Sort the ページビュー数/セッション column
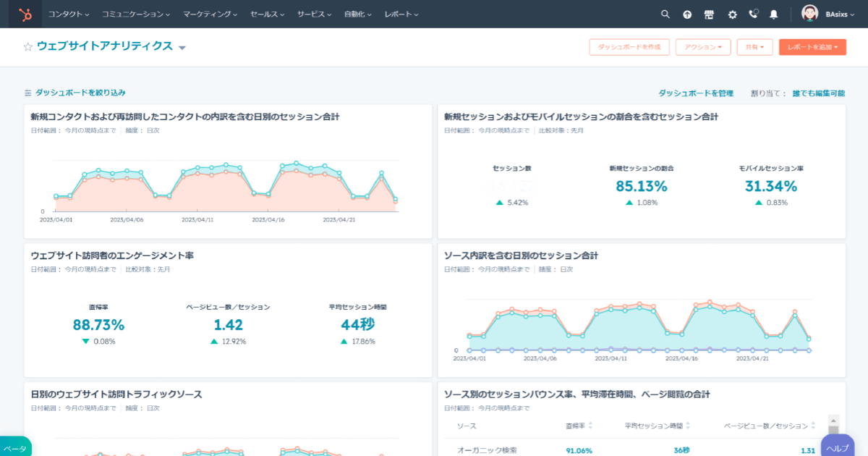Screen dimensions: 868x456 (x=814, y=426)
